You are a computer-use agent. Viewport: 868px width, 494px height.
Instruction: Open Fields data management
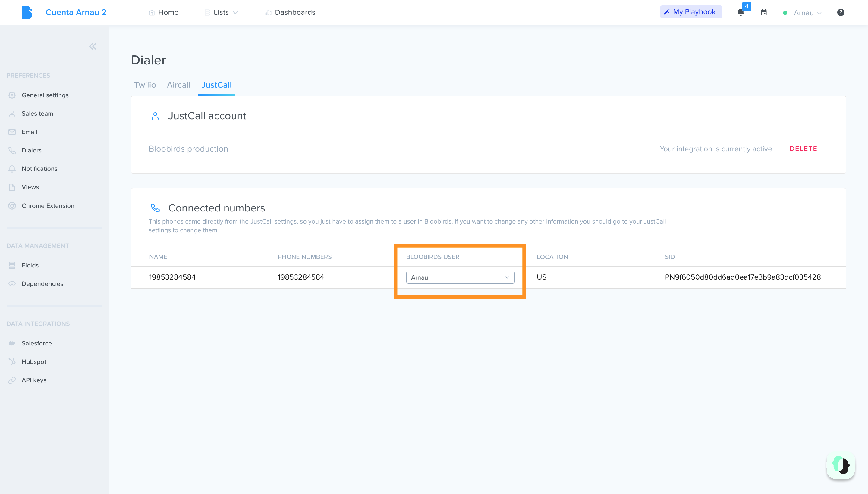click(30, 265)
